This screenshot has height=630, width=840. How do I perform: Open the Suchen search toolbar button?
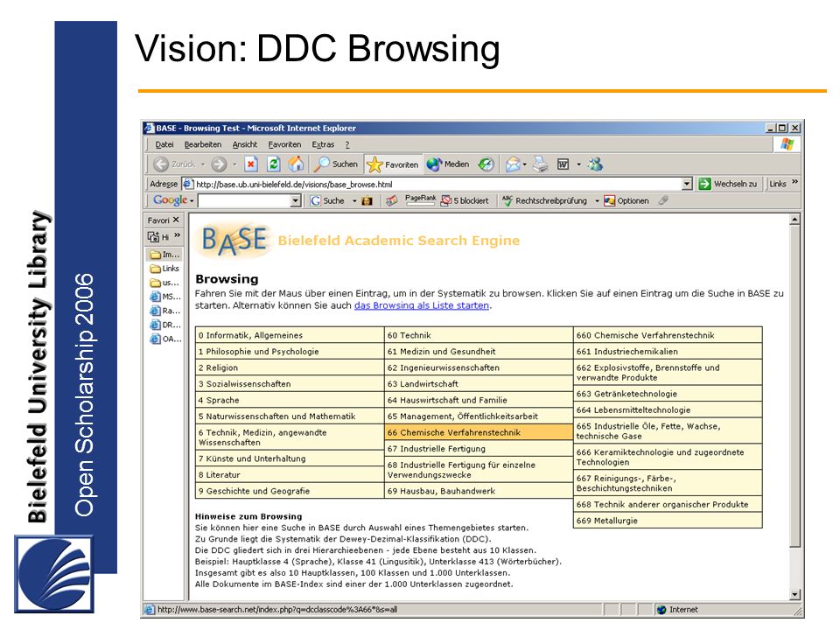click(336, 164)
